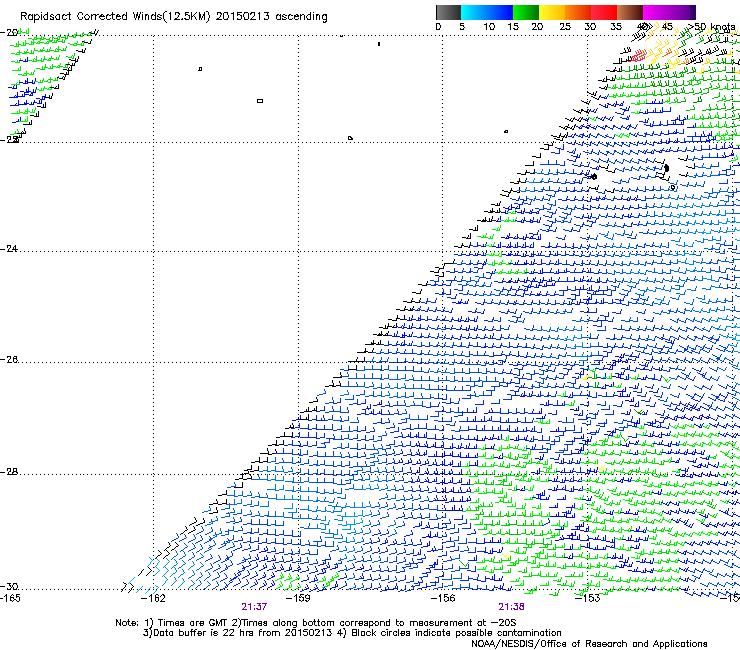
Task: Click the latitude label "-24"
Action: (x=9, y=248)
